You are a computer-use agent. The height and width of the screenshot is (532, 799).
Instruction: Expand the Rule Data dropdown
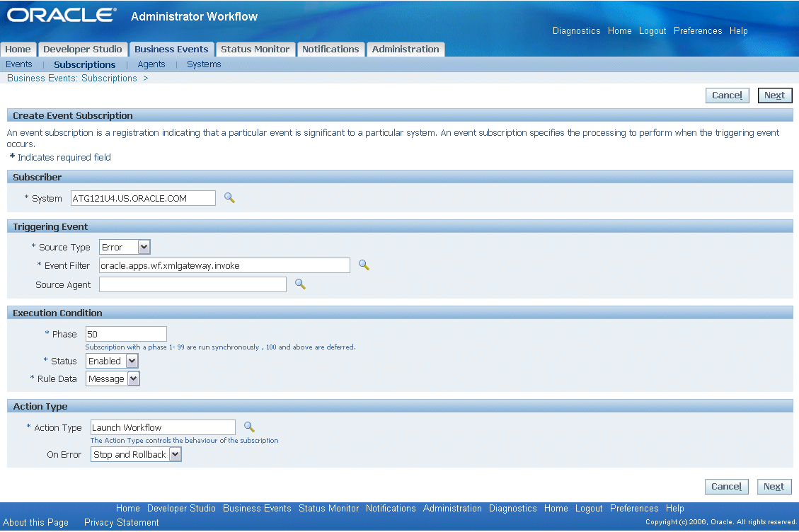pyautogui.click(x=113, y=378)
